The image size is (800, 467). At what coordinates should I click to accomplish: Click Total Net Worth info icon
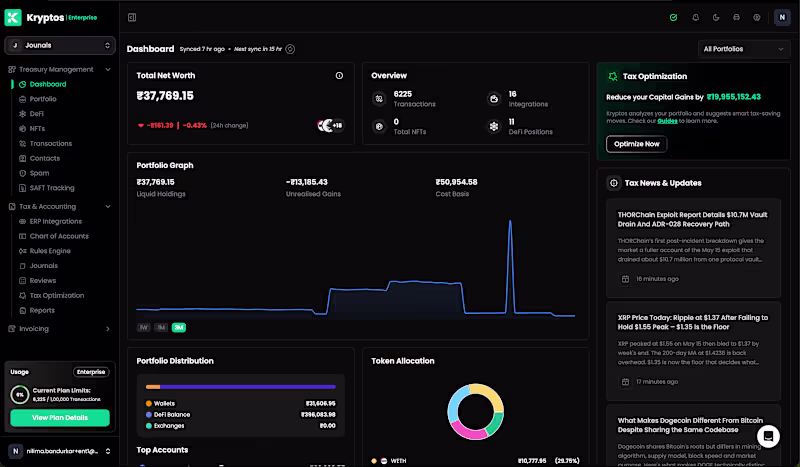339,76
